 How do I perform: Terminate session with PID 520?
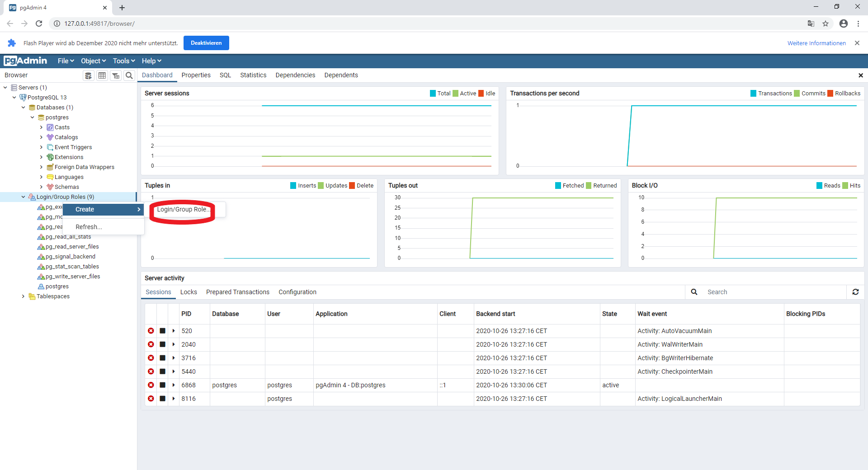click(x=151, y=331)
